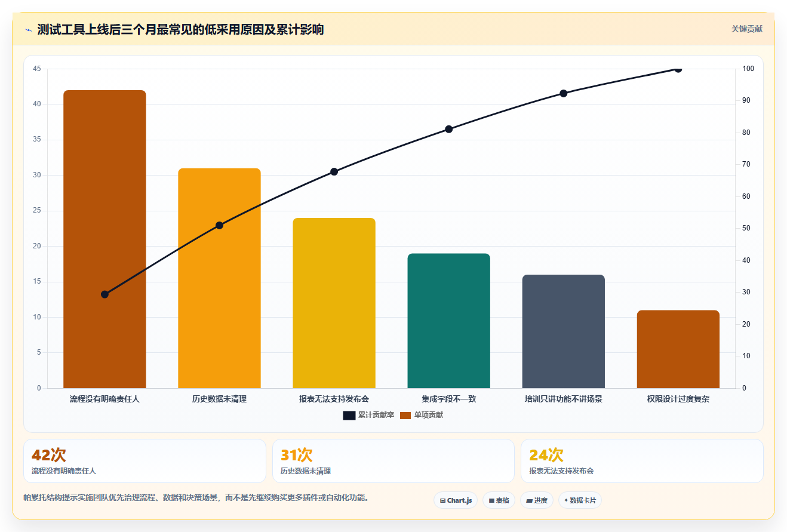Click the 报表无法支持发布会 yellow bar
Viewport: 787px width, 532px height.
click(334, 303)
